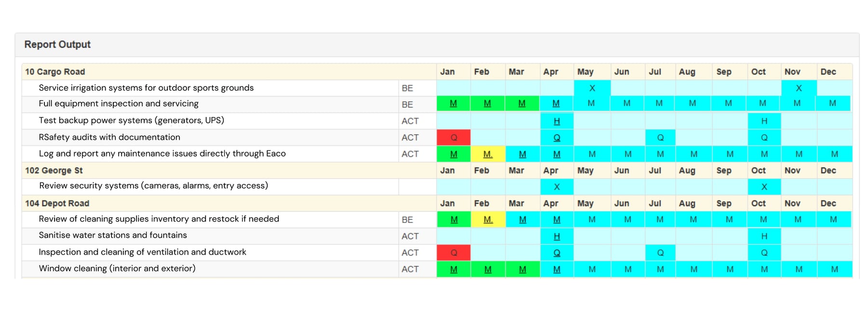Open March M link in Full equipment inspection row
This screenshot has height=315, width=868.
522,104
